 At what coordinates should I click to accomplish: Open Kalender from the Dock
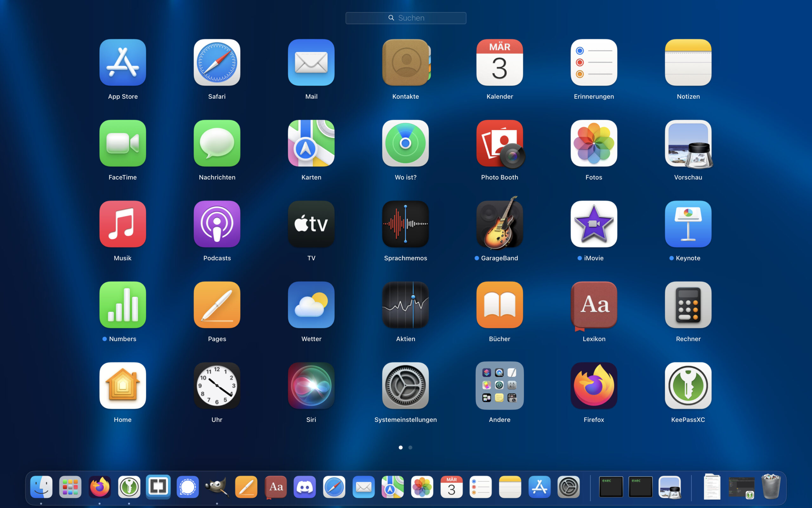coord(452,487)
